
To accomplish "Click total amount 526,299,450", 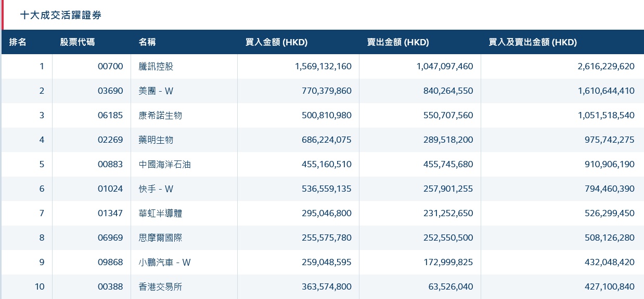I will click(610, 213).
